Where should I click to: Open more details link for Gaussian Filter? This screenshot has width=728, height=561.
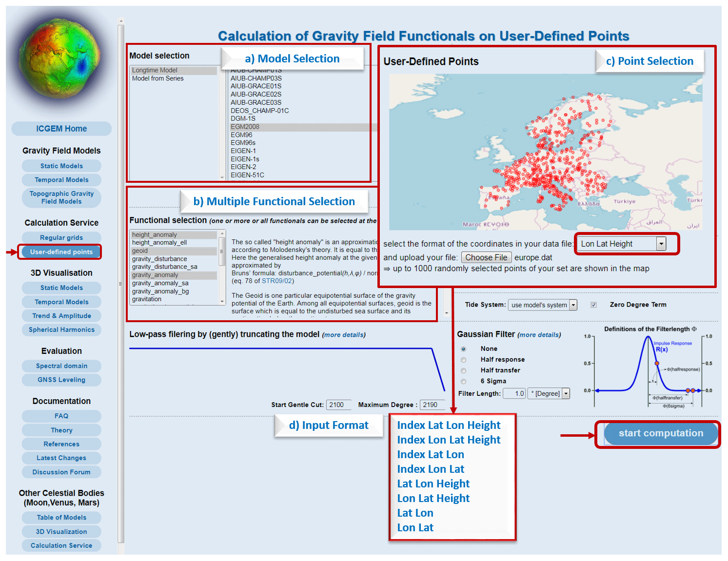539,335
